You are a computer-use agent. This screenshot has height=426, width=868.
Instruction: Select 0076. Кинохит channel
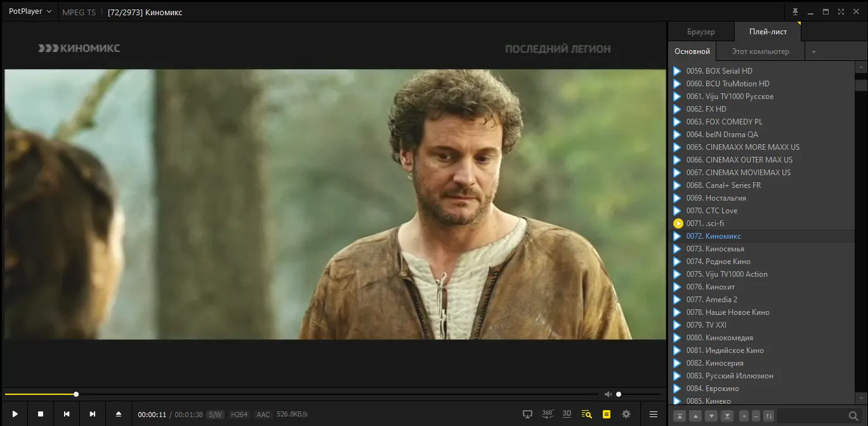click(761, 287)
